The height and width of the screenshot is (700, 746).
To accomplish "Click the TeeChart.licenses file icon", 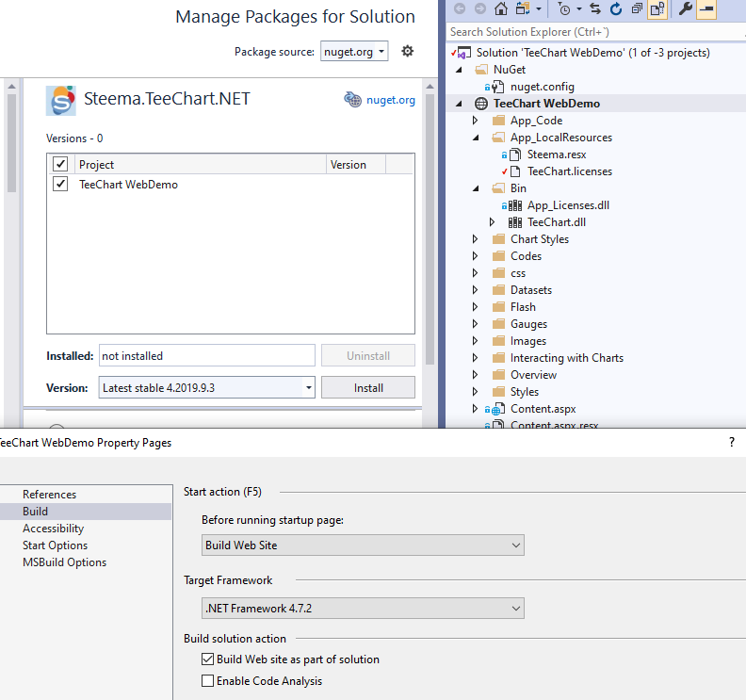I will click(515, 171).
